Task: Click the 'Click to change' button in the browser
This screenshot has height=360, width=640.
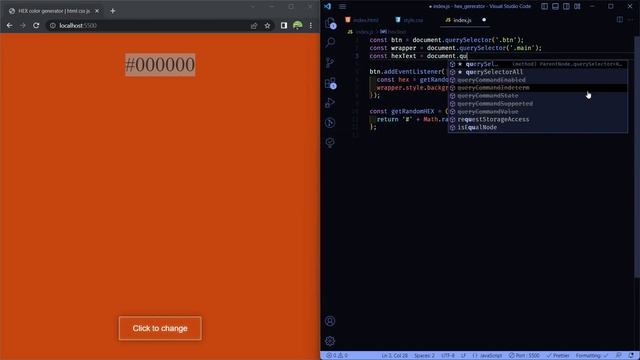Action: [160, 328]
